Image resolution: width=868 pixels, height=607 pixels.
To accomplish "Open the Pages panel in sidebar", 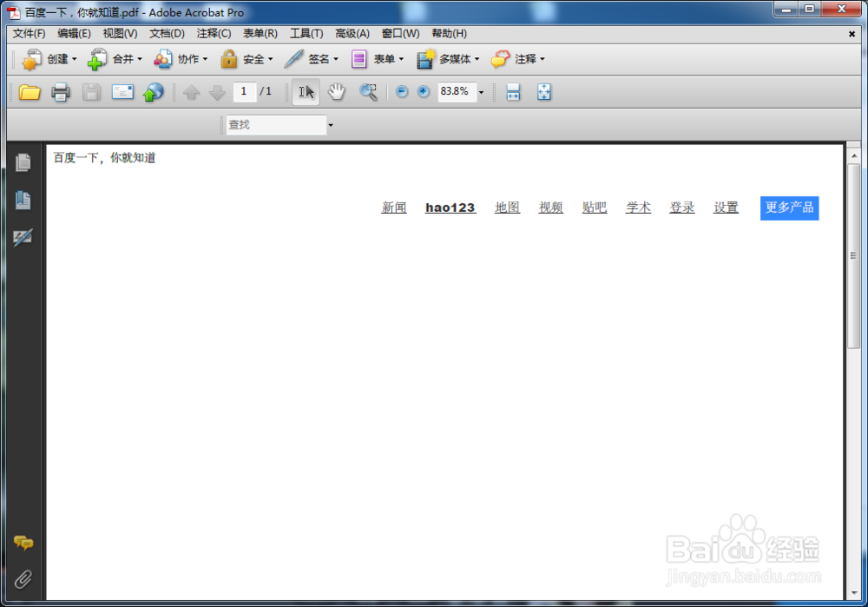I will pos(23,162).
